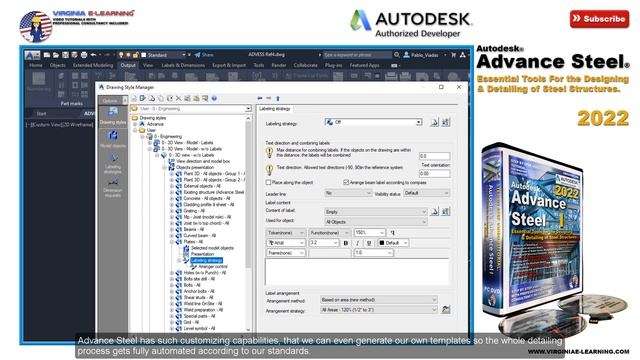The height and width of the screenshot is (360, 640).
Task: Click the search magnifier icon in AutoCAD title bar
Action: (397, 55)
